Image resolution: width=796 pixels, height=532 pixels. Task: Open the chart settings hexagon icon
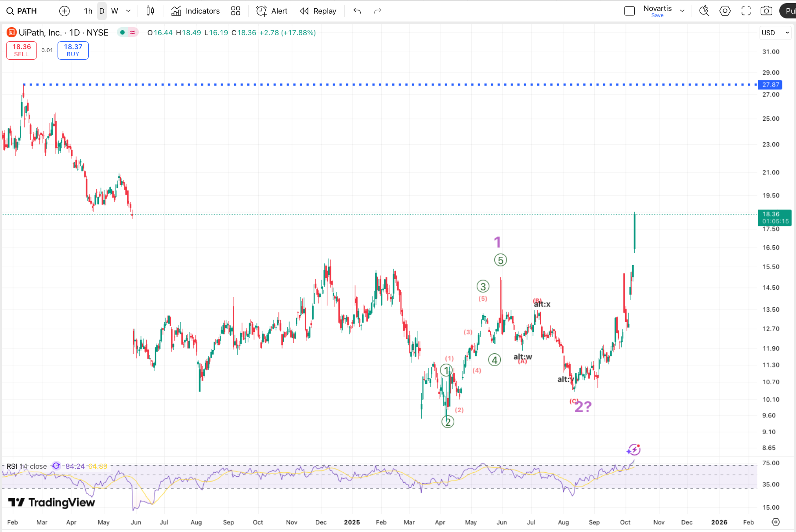tap(725, 11)
